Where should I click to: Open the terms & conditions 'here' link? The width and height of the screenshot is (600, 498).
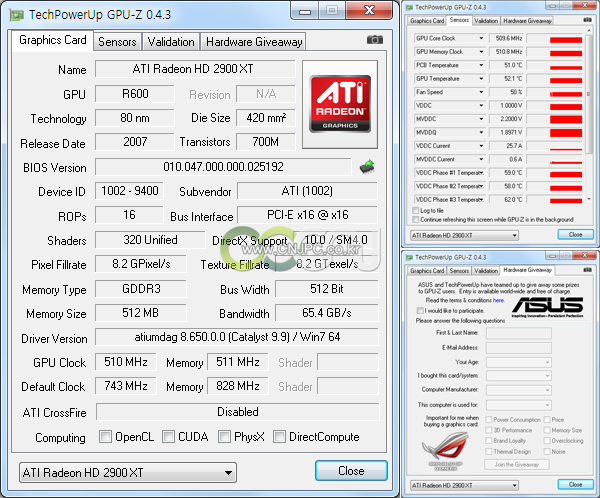[x=498, y=300]
